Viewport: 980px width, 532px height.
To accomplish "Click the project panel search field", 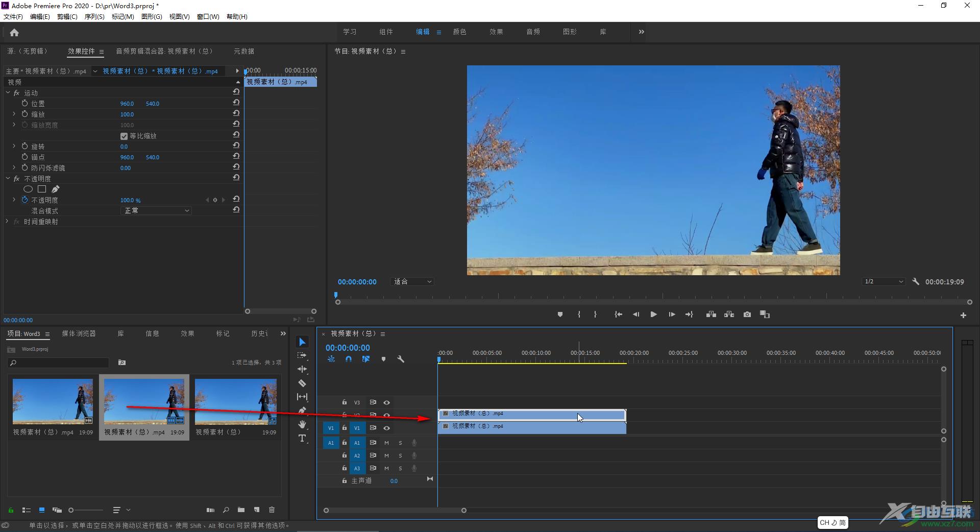I will 59,362.
